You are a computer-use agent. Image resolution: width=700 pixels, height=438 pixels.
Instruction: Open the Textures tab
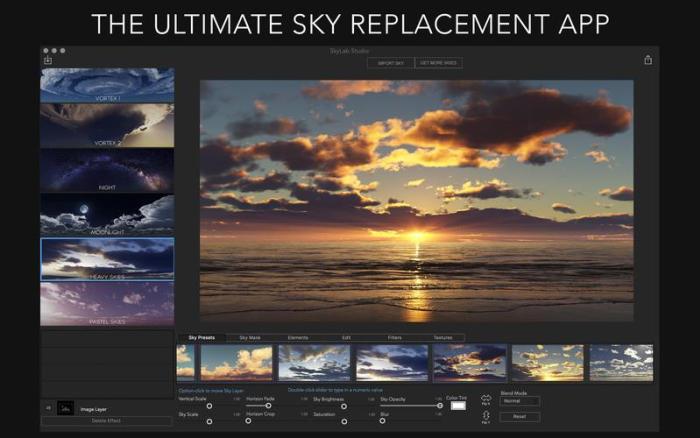point(443,338)
